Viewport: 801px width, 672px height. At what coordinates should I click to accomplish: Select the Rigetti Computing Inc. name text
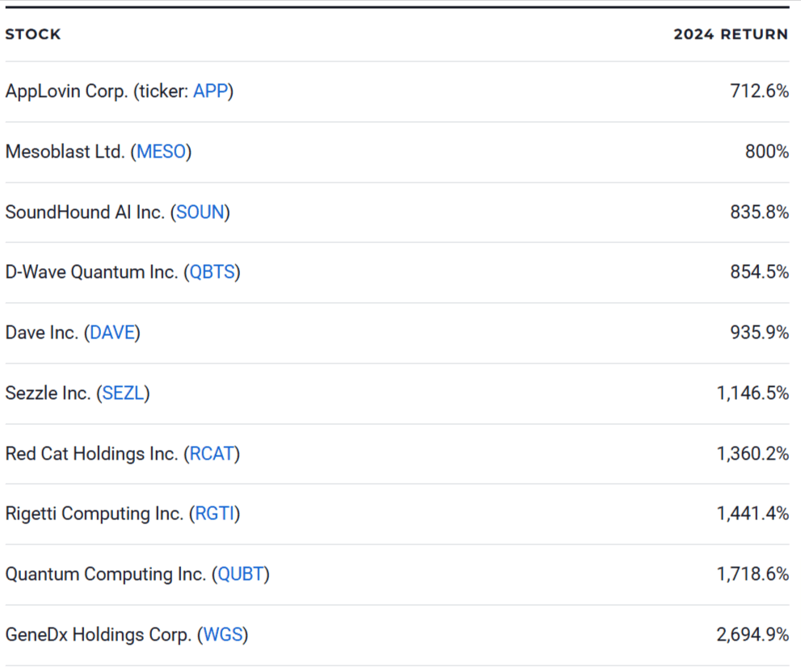point(94,514)
